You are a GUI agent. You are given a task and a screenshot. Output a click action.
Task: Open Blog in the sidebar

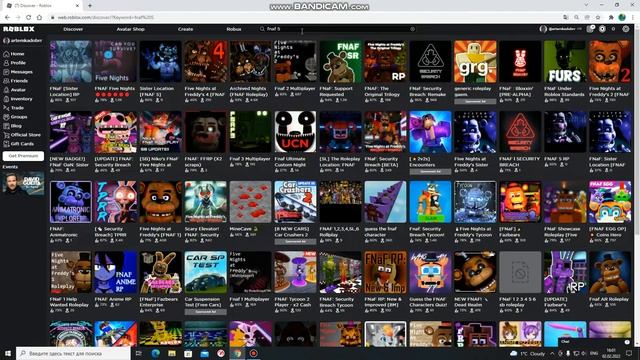point(16,126)
